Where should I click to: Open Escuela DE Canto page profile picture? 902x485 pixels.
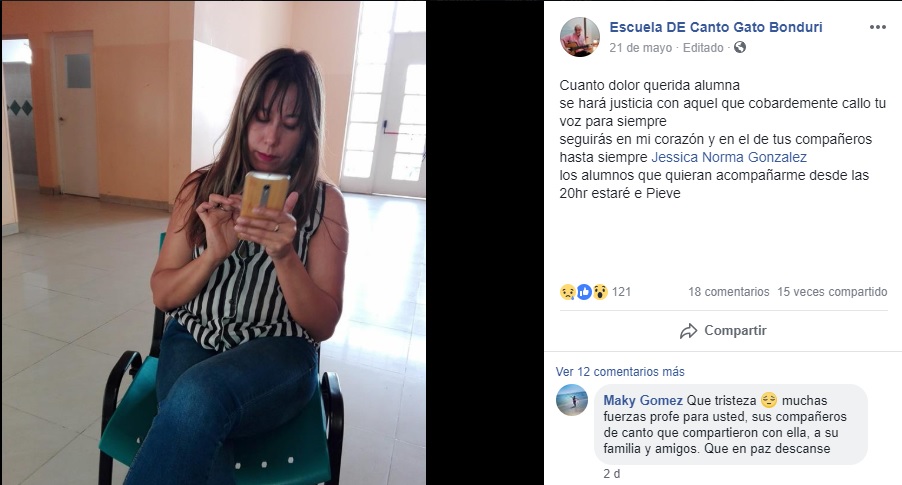580,37
